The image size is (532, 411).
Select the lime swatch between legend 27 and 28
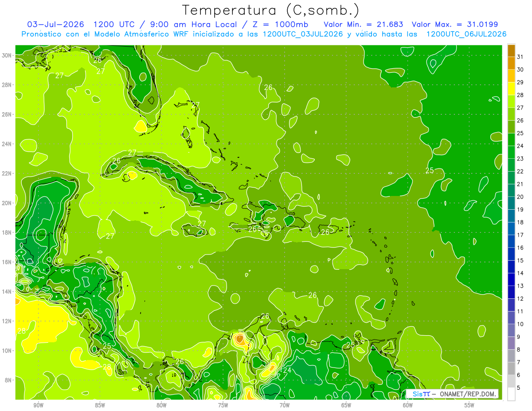click(511, 102)
